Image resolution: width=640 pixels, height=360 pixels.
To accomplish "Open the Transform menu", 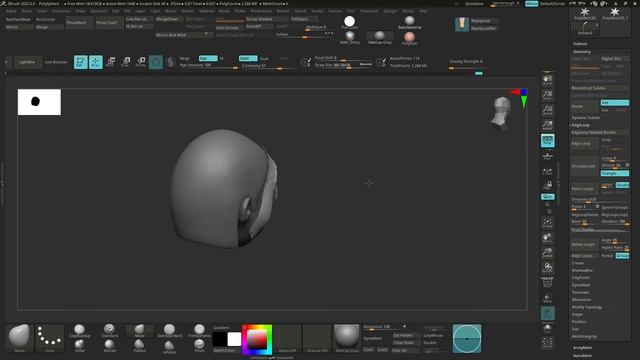I will [x=369, y=11].
